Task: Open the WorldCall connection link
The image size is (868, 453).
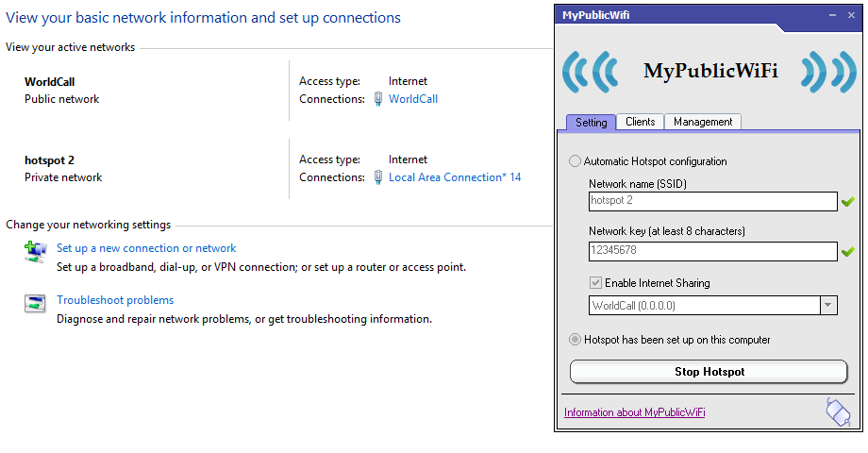Action: pyautogui.click(x=413, y=99)
